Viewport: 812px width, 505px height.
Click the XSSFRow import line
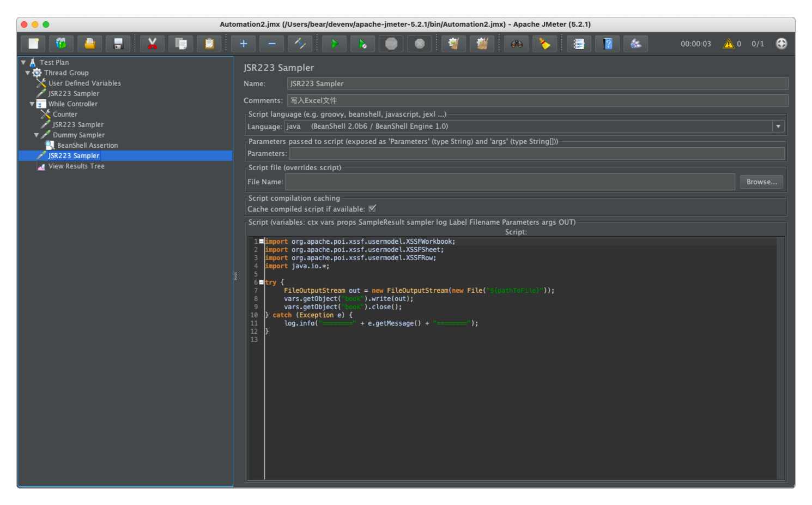tap(350, 257)
